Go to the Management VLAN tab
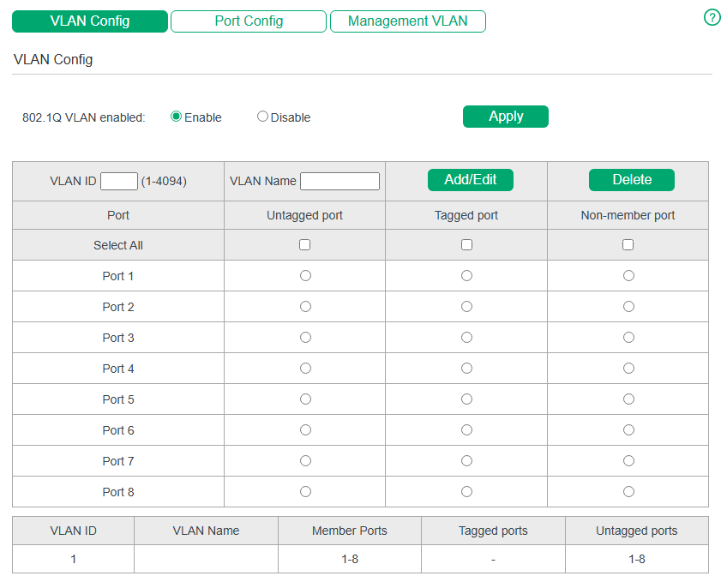The width and height of the screenshot is (727, 588). [x=408, y=21]
